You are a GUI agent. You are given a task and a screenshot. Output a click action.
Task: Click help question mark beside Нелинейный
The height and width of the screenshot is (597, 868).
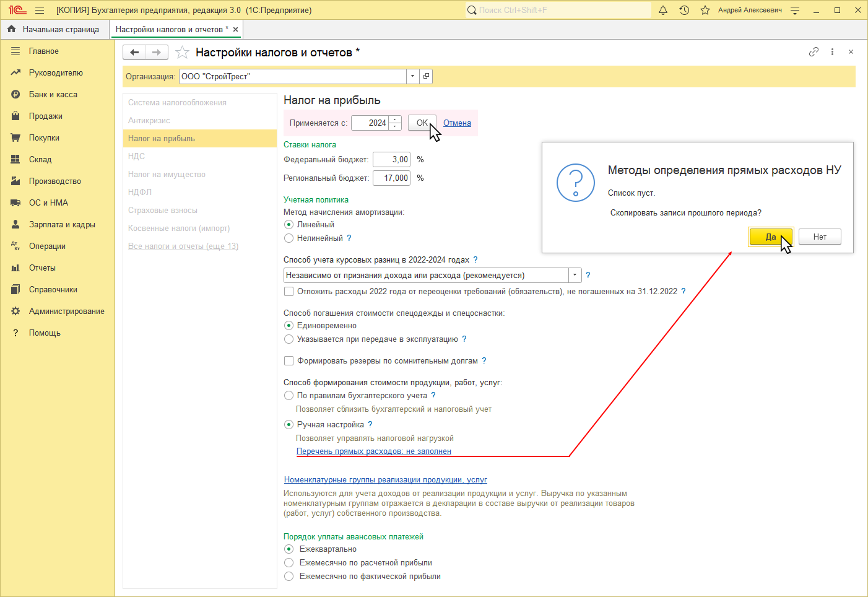[349, 238]
